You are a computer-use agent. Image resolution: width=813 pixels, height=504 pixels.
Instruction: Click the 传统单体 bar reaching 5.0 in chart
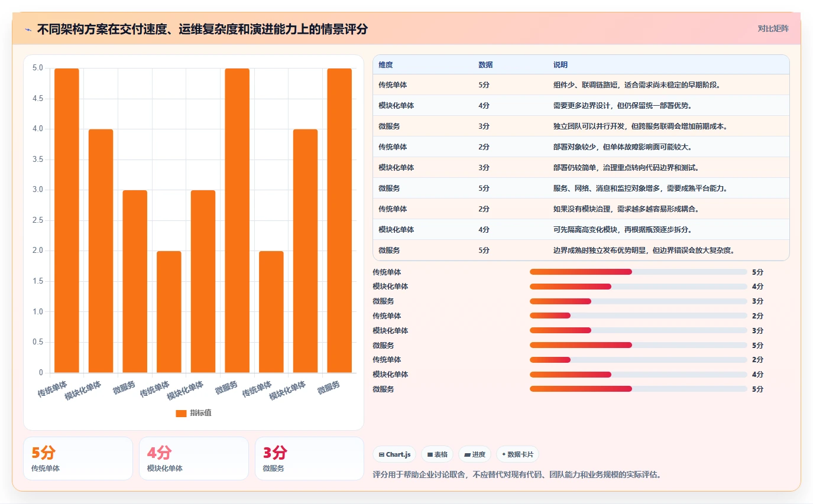(x=67, y=220)
